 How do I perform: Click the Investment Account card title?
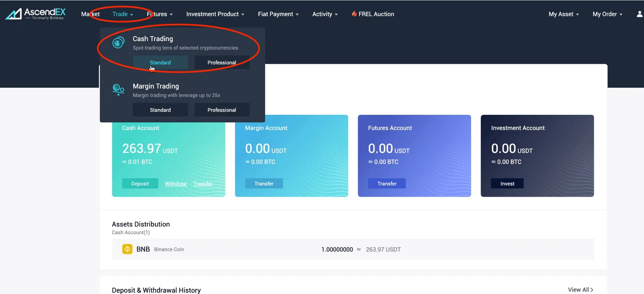[x=518, y=128]
